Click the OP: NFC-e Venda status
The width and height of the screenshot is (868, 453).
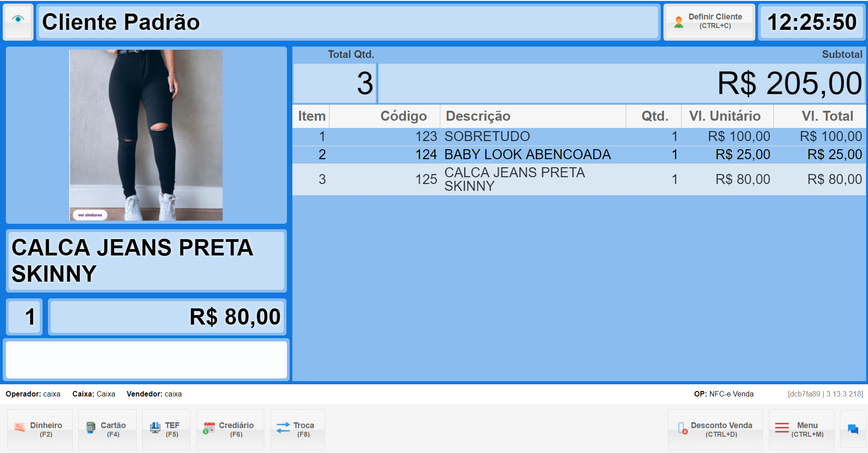pos(724,394)
